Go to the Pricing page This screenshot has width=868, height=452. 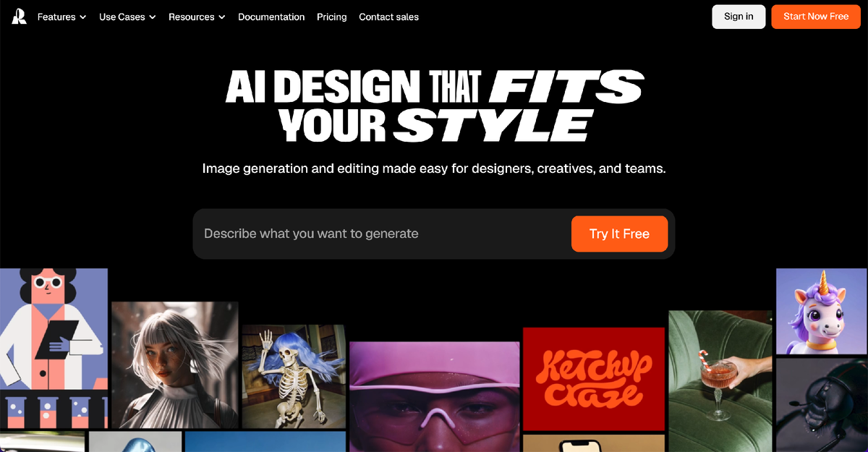[x=332, y=17]
